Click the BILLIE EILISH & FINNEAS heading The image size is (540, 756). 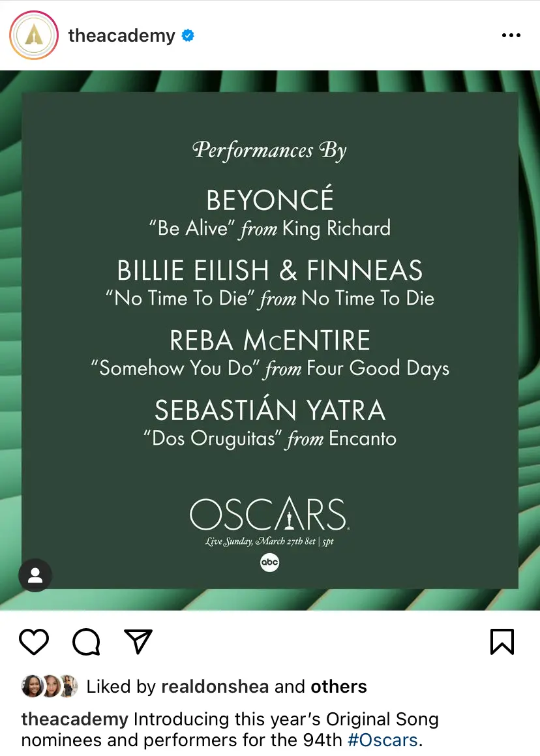[269, 271]
